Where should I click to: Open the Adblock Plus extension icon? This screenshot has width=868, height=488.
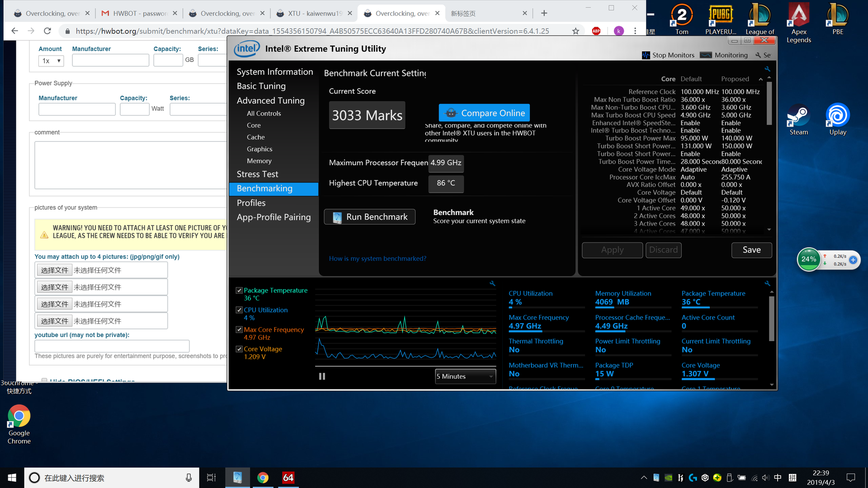click(x=596, y=31)
